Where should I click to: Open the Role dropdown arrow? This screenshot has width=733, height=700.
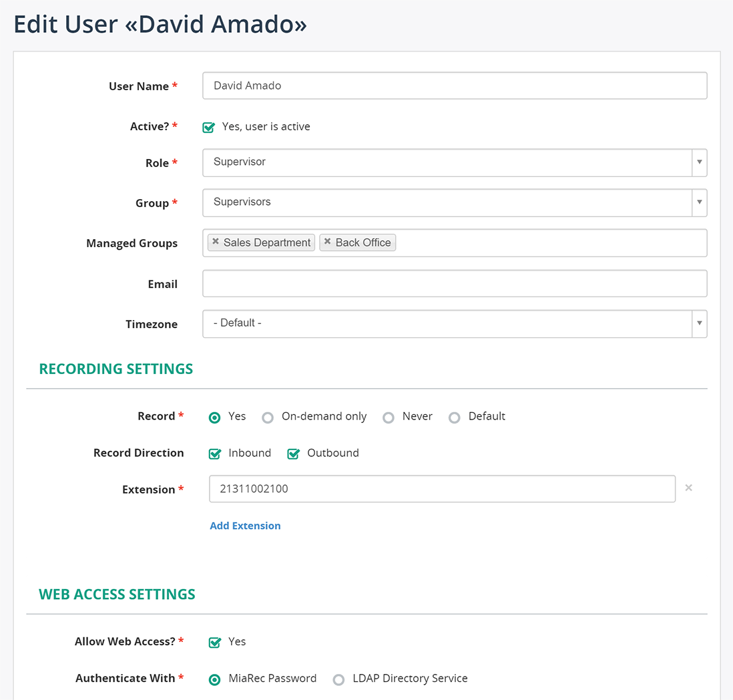click(699, 162)
